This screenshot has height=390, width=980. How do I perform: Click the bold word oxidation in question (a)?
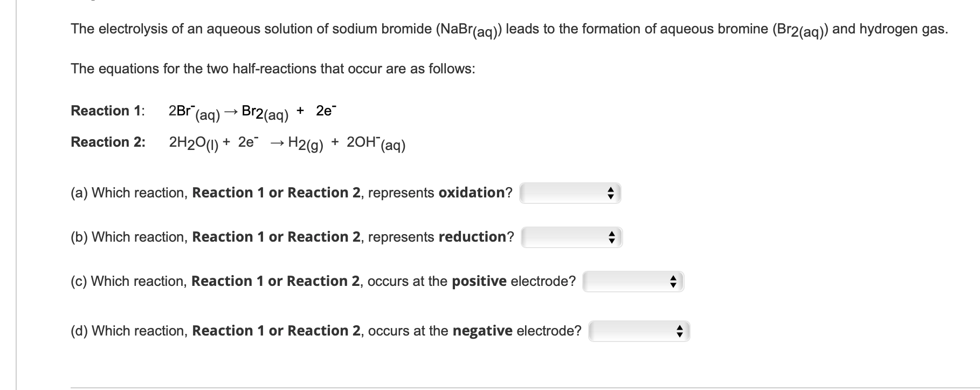[472, 193]
